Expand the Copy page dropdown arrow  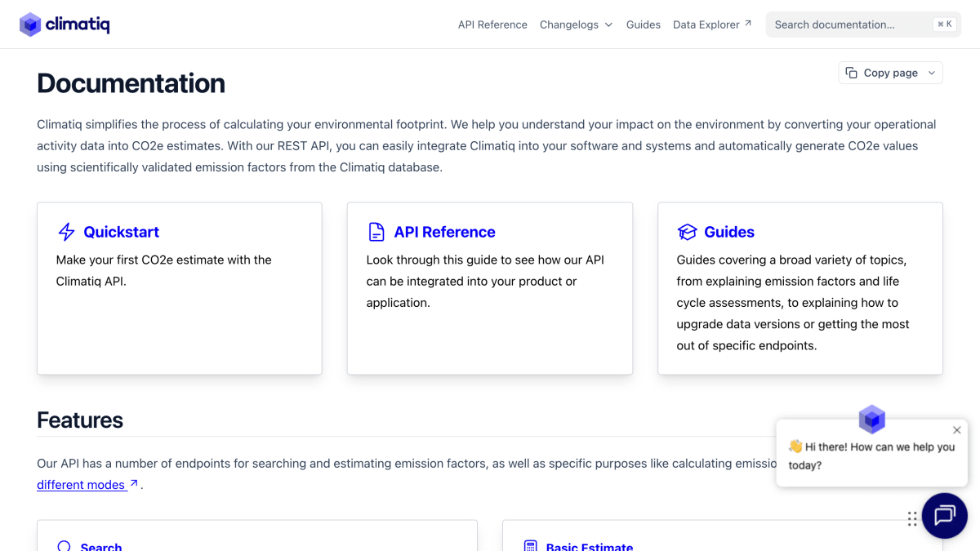click(932, 73)
